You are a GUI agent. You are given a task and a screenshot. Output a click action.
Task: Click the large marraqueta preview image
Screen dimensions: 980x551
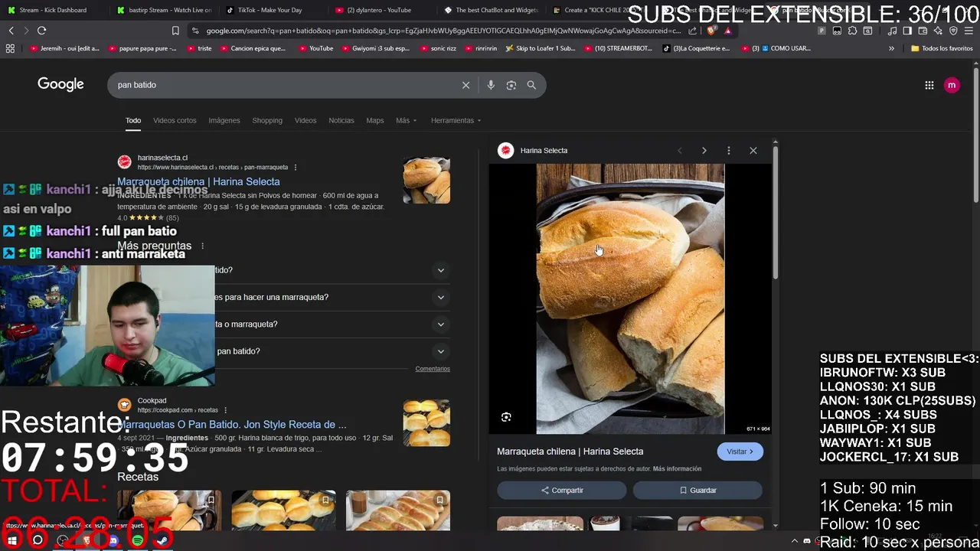630,299
